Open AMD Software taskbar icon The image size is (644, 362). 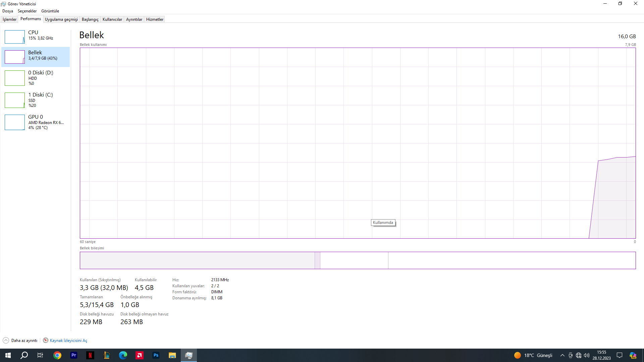tap(140, 355)
